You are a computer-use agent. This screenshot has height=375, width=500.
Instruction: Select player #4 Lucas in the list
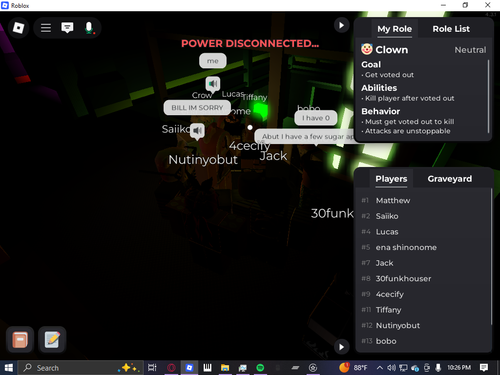pyautogui.click(x=423, y=232)
